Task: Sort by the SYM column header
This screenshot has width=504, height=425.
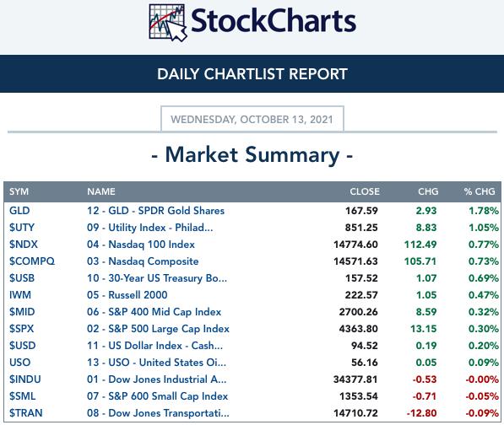Action: [x=19, y=191]
